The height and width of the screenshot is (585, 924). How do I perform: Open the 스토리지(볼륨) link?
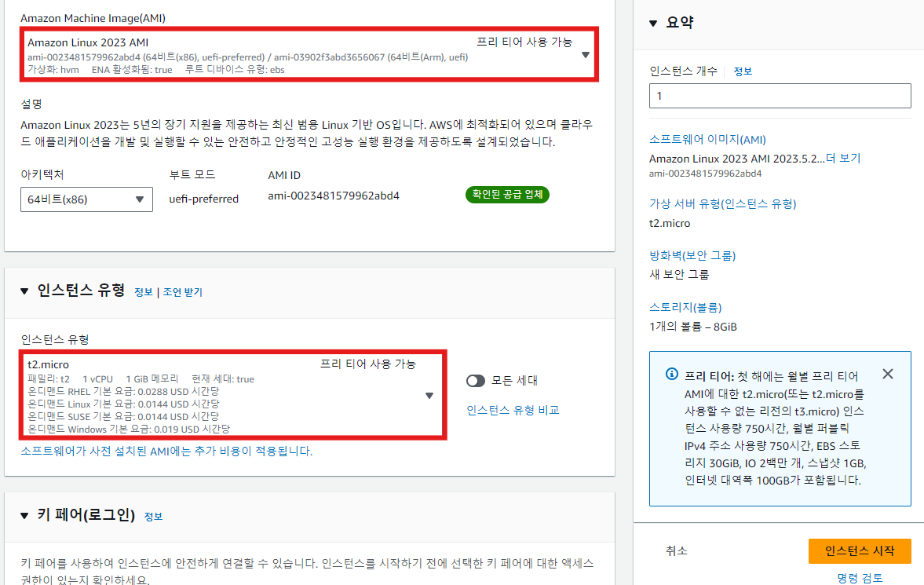click(x=685, y=308)
